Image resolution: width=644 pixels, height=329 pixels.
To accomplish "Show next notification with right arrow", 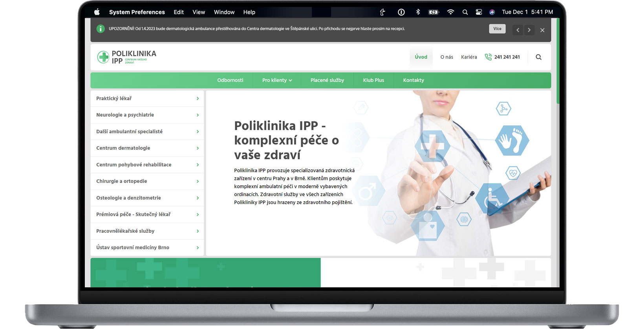I will pos(529,30).
